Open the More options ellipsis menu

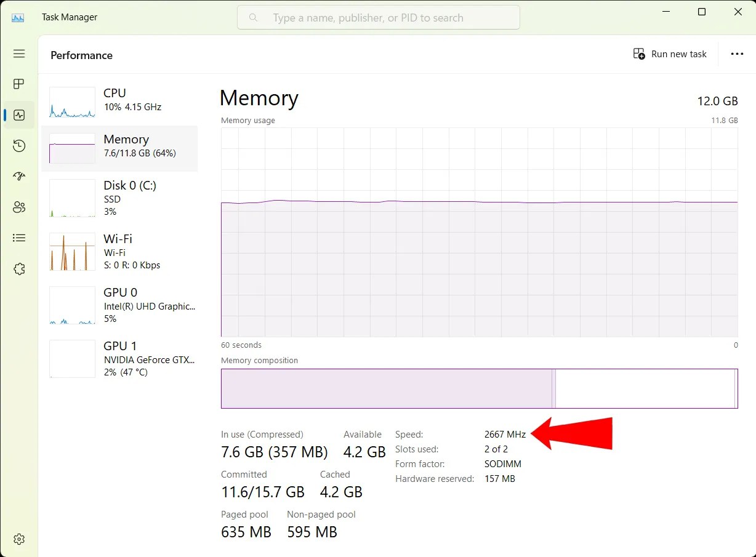pos(737,54)
